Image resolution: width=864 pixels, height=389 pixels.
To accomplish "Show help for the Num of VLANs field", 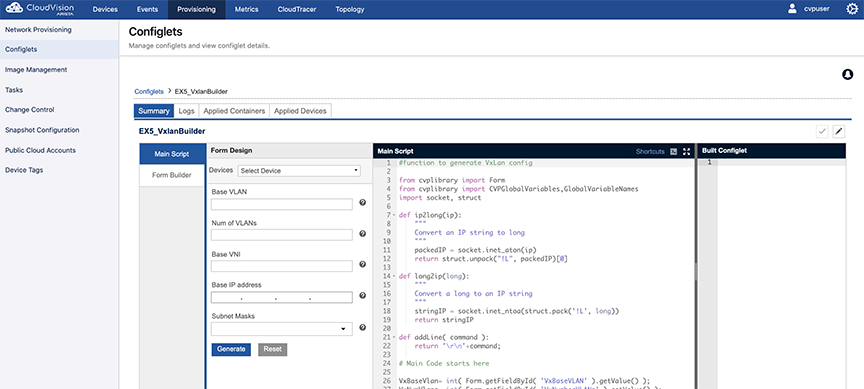I will 363,234.
